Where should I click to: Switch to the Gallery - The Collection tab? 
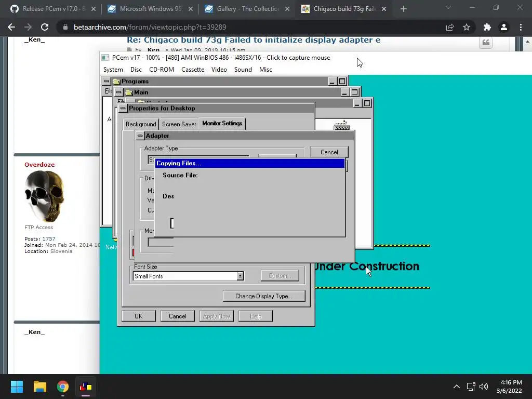click(x=247, y=9)
